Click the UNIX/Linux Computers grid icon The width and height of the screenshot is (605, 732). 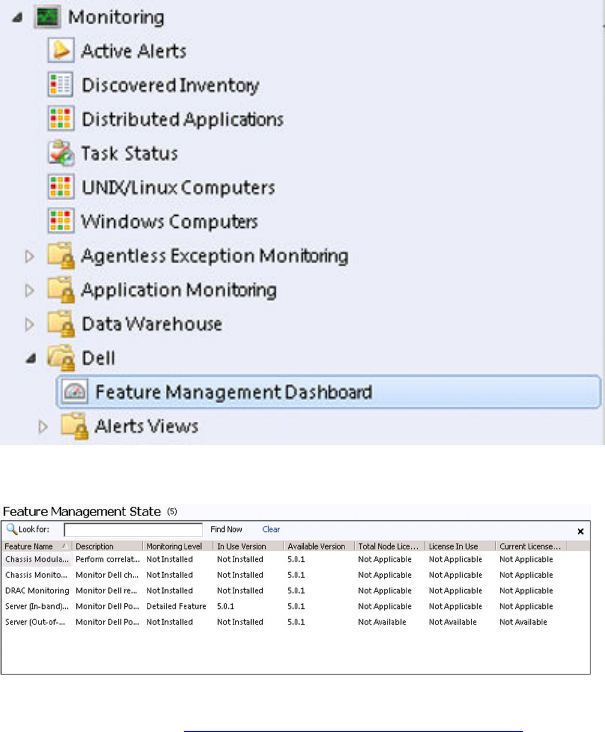click(61, 187)
